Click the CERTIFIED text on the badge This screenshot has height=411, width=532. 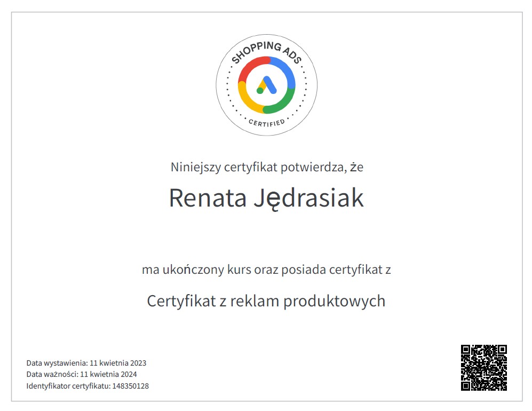[x=266, y=123]
